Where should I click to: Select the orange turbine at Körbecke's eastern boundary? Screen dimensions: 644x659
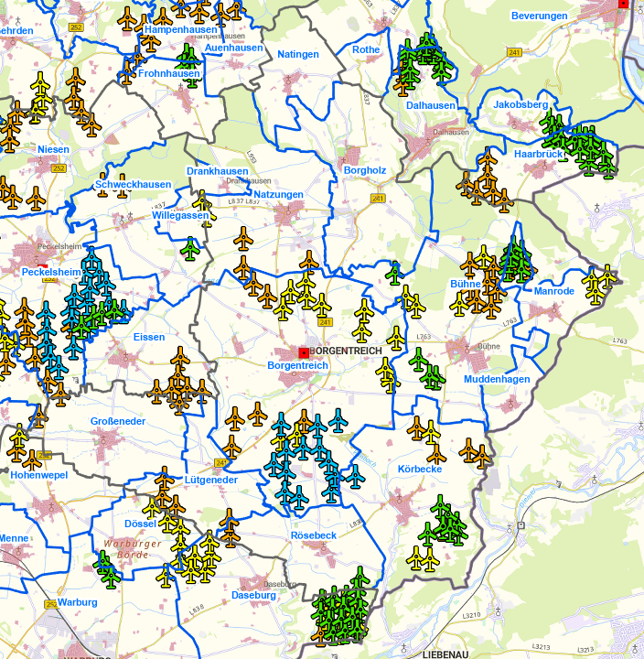(481, 457)
